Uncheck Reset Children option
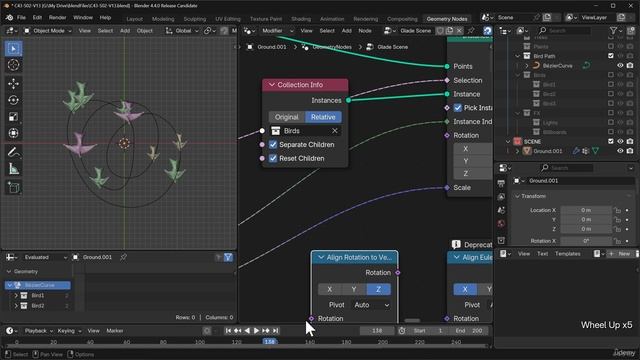Viewport: 640px width, 360px height. tap(273, 158)
